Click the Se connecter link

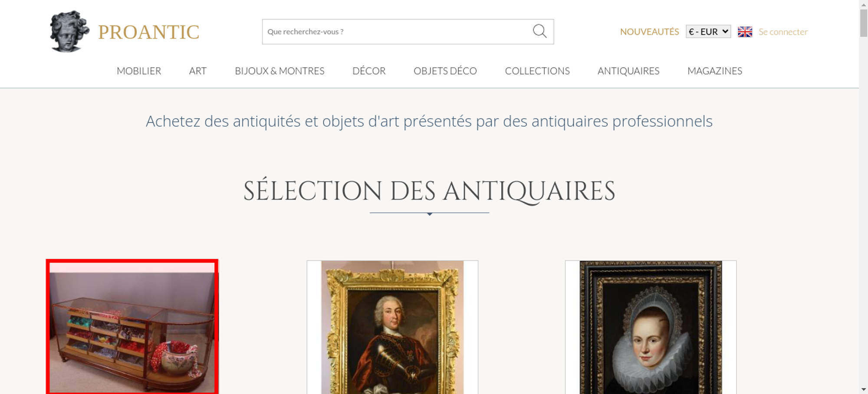coord(783,32)
